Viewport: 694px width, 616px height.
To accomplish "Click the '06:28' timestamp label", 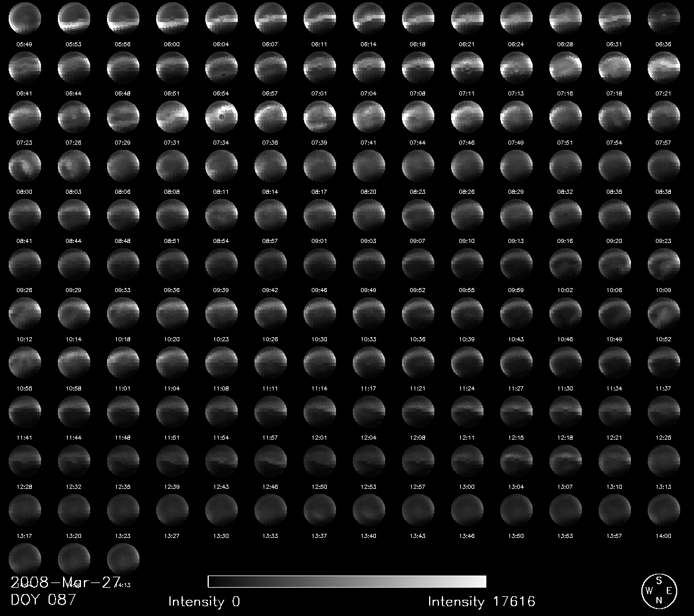I will 565,44.
